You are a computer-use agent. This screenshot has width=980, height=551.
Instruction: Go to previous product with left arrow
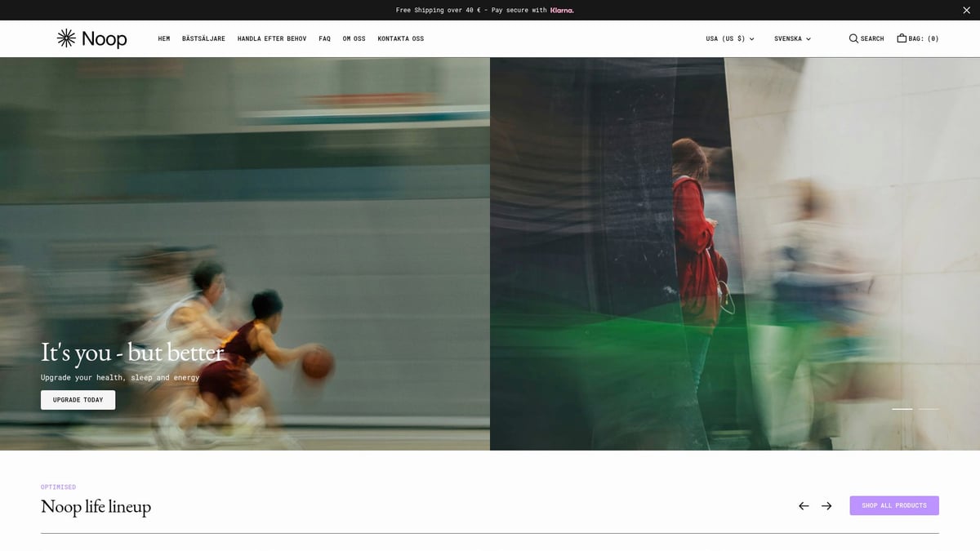pos(804,506)
